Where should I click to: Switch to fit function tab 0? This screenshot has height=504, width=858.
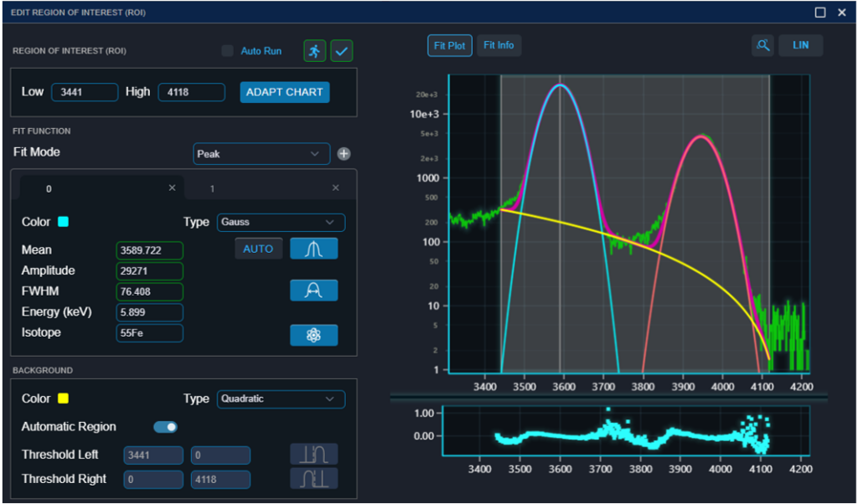coord(101,188)
